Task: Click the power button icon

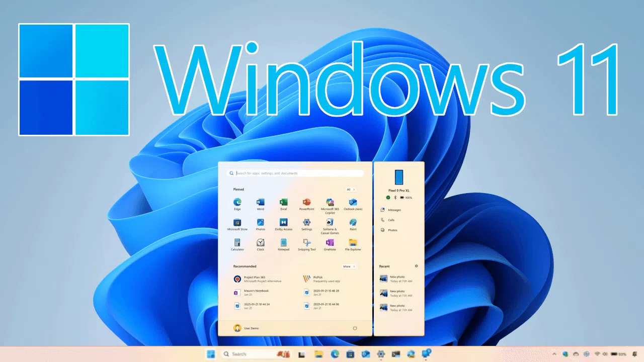Action: click(355, 328)
